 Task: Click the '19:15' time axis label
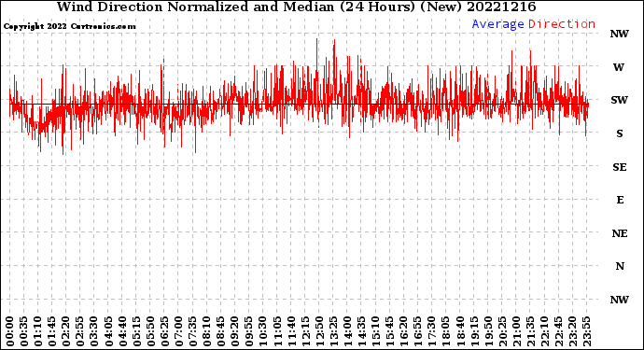pos(474,331)
